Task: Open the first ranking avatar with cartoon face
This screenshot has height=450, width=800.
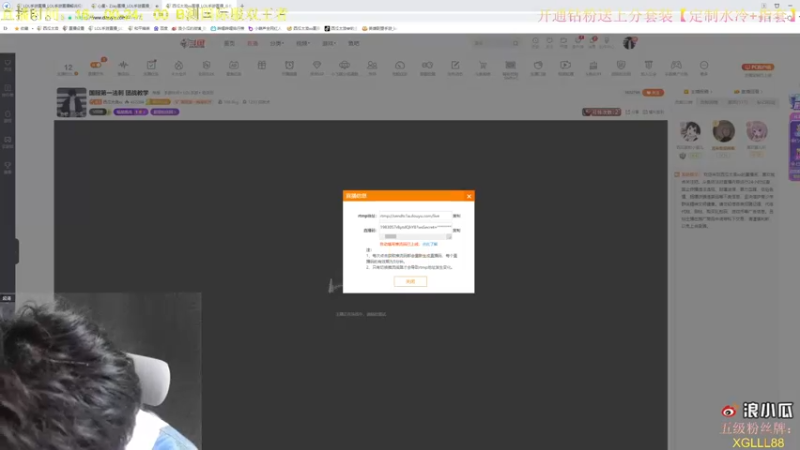Action: [690, 132]
